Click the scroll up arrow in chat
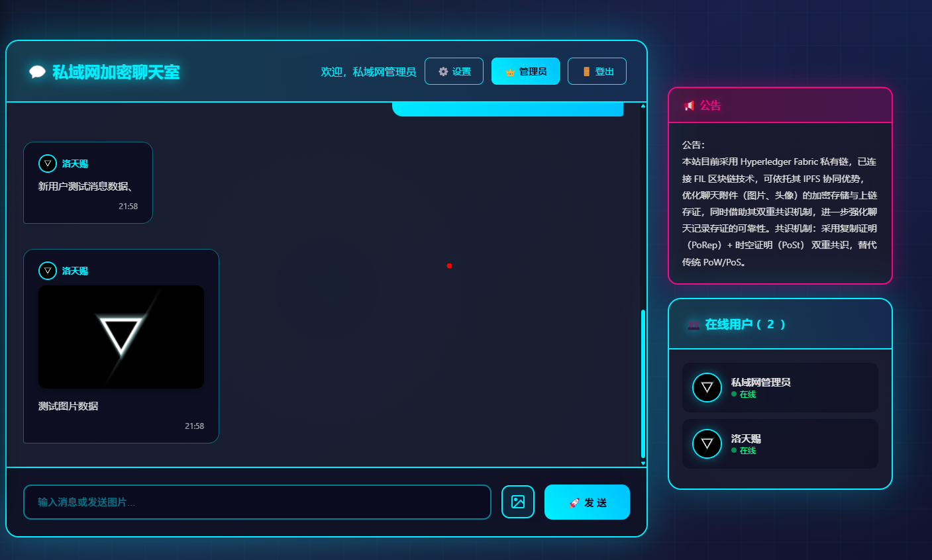Viewport: 932px width, 560px height. 643,106
